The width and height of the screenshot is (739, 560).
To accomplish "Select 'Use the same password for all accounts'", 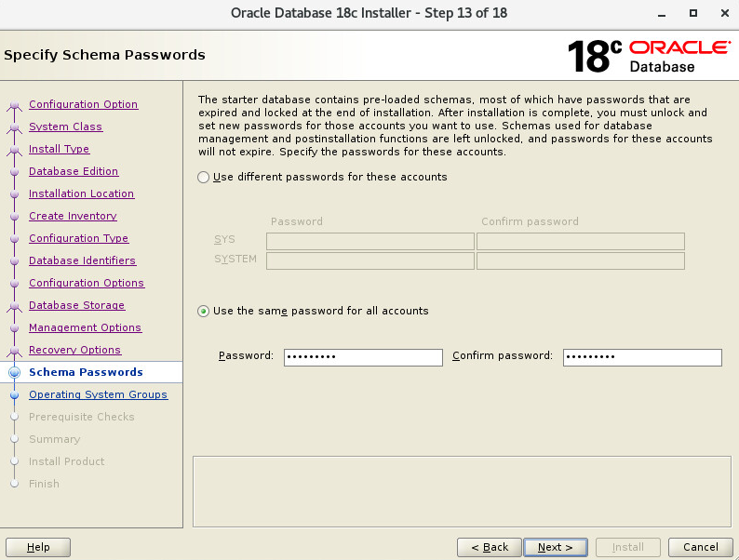I will tap(203, 312).
